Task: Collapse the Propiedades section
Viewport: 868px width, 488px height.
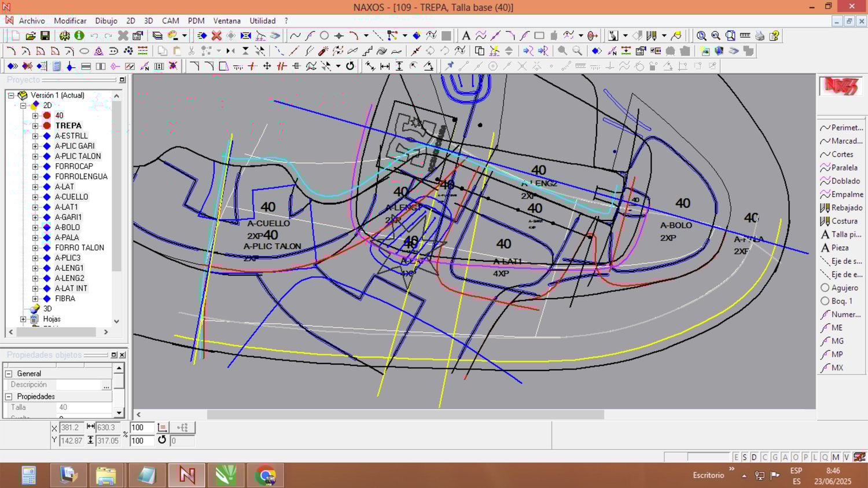Action: pyautogui.click(x=9, y=397)
